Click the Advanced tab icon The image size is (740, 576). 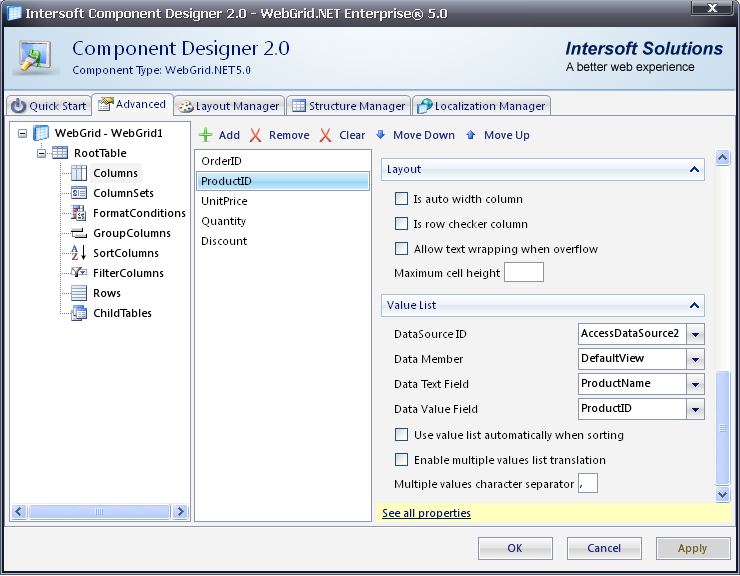[105, 104]
